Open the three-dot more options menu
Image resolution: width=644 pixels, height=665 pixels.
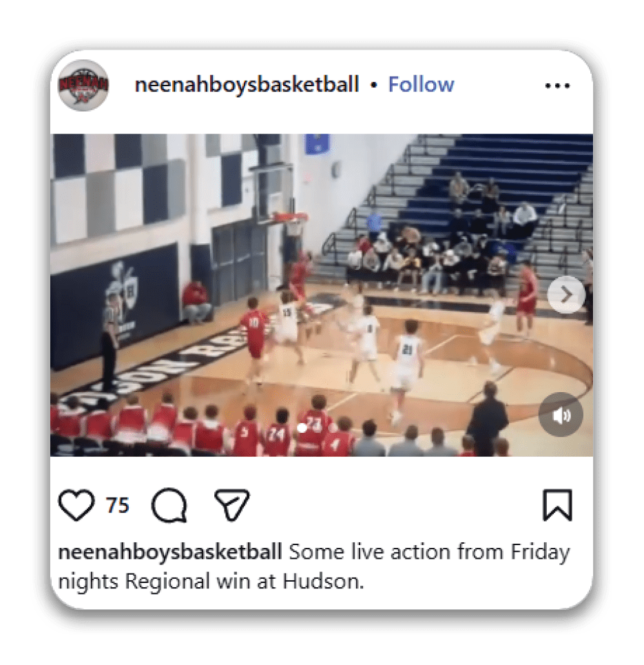click(557, 85)
